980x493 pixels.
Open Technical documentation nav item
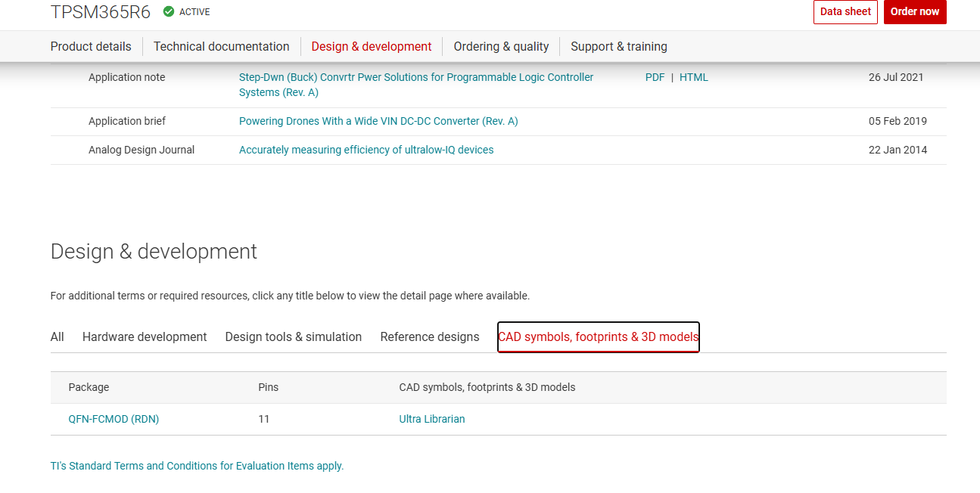point(221,46)
